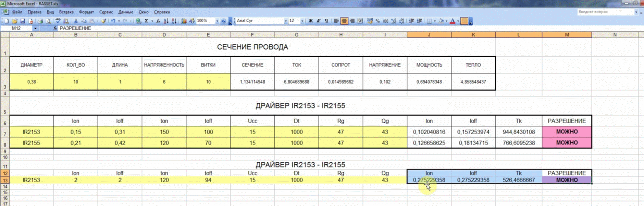Viewport: 644px width, 206px height.
Task: Open Print Preview icon
Action: click(x=48, y=21)
